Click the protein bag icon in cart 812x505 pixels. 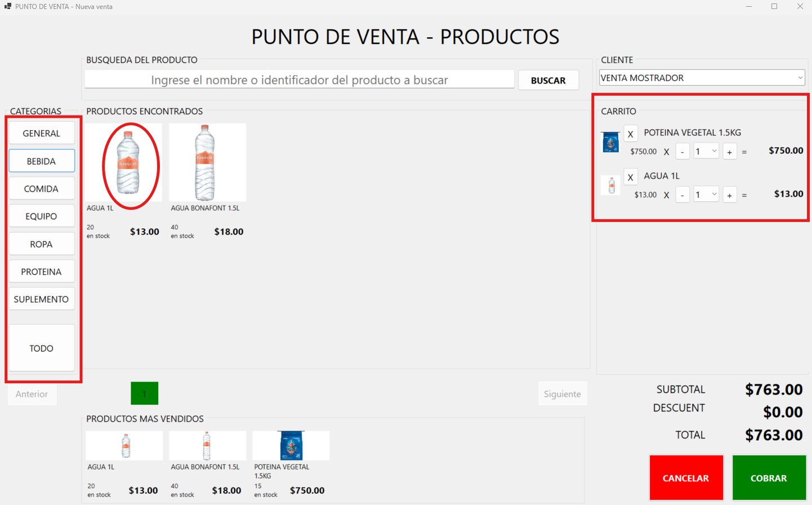[611, 143]
